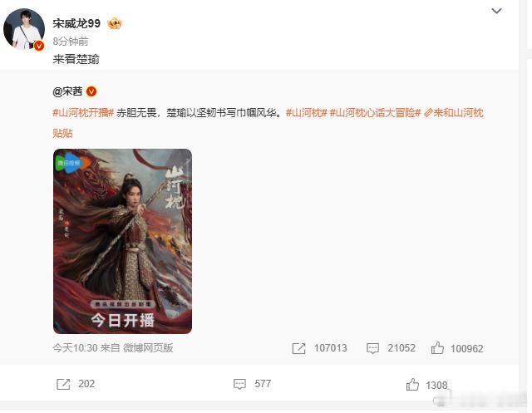532x413 pixels.
Task: Repost this post with 202 reposts
Action: point(76,384)
